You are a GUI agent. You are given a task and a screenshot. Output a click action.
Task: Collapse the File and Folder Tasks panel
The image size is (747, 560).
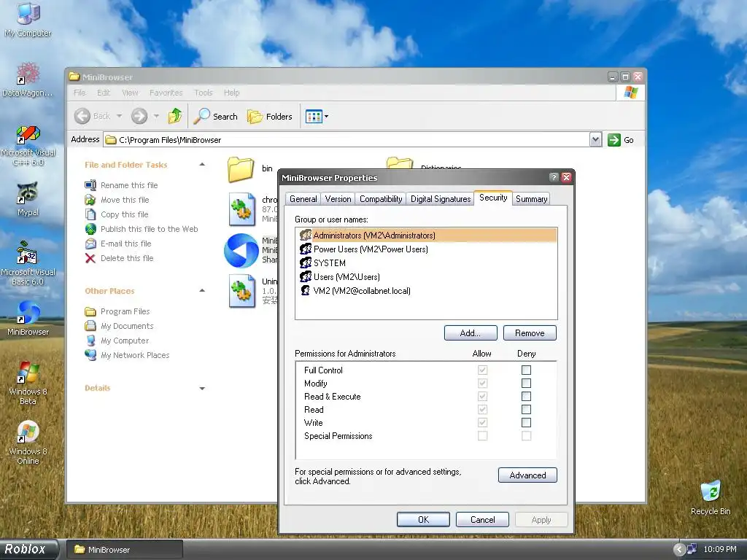tap(202, 165)
